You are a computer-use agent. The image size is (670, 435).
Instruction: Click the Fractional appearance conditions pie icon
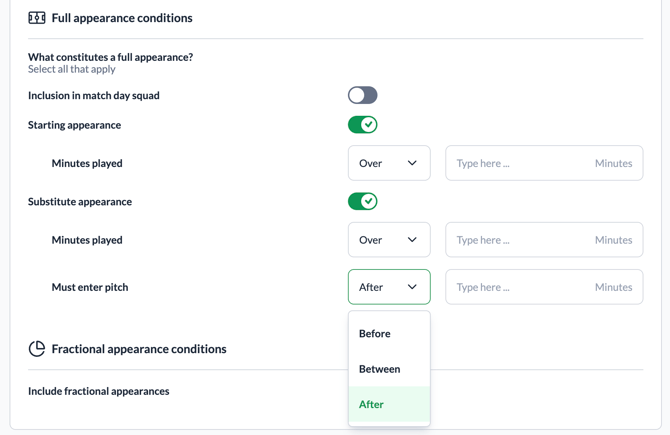[37, 349]
